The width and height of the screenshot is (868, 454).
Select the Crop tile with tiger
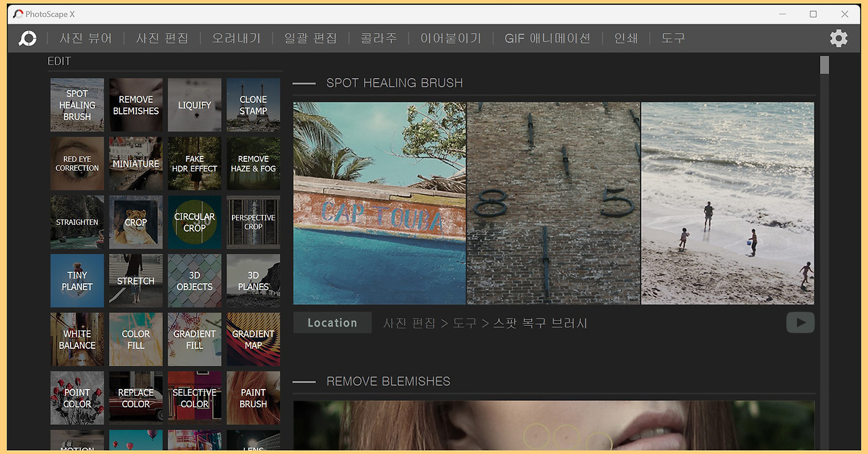[x=136, y=222]
